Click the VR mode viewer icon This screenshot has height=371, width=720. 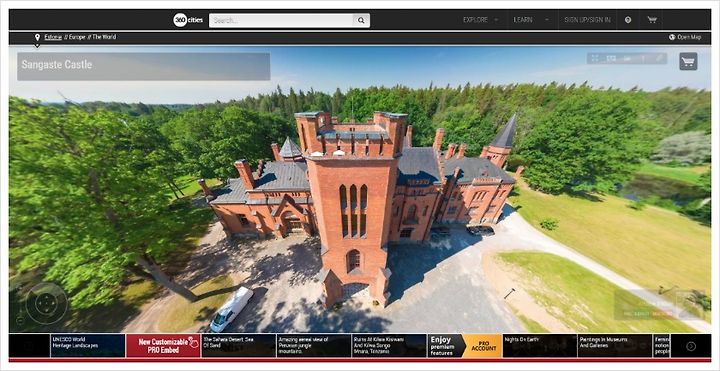(x=611, y=58)
